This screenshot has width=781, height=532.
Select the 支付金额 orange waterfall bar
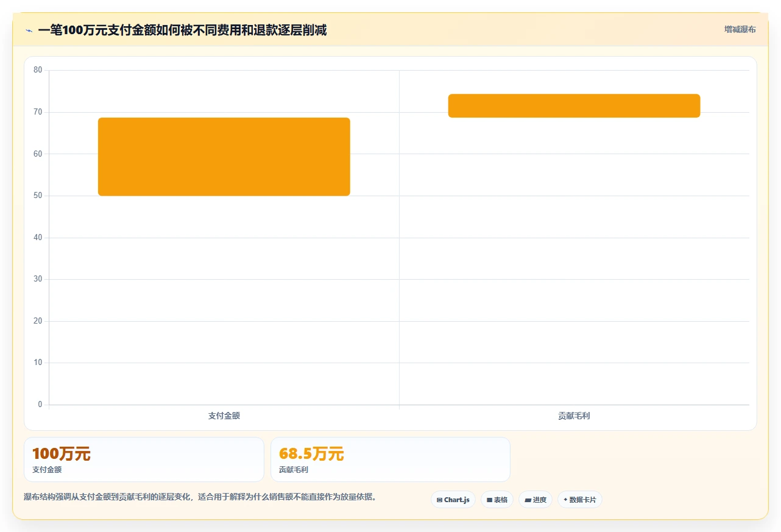(x=224, y=157)
